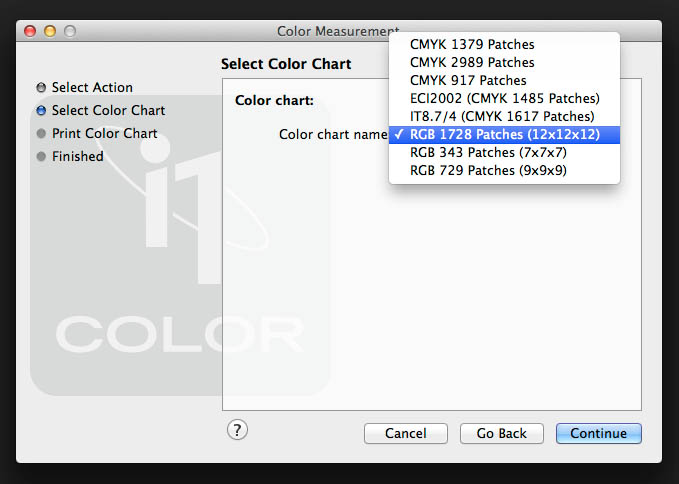Click the Select Color Chart step bullet
The height and width of the screenshot is (484, 679).
[41, 111]
